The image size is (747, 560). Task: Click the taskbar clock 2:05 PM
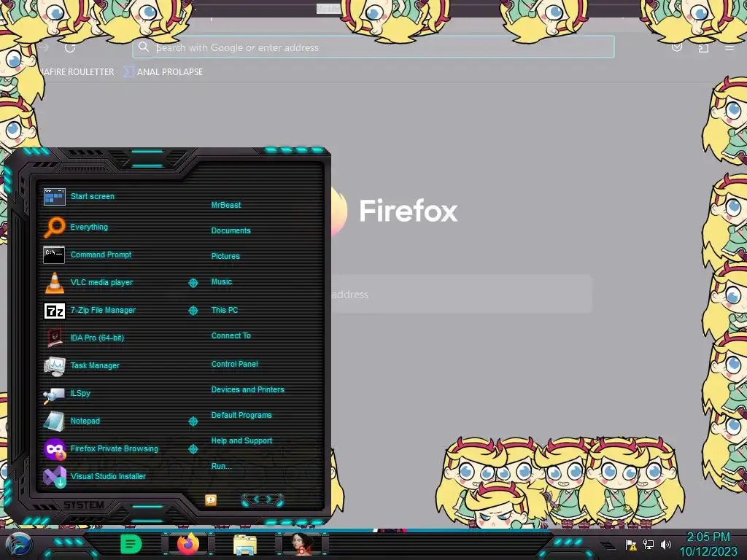coord(708,537)
